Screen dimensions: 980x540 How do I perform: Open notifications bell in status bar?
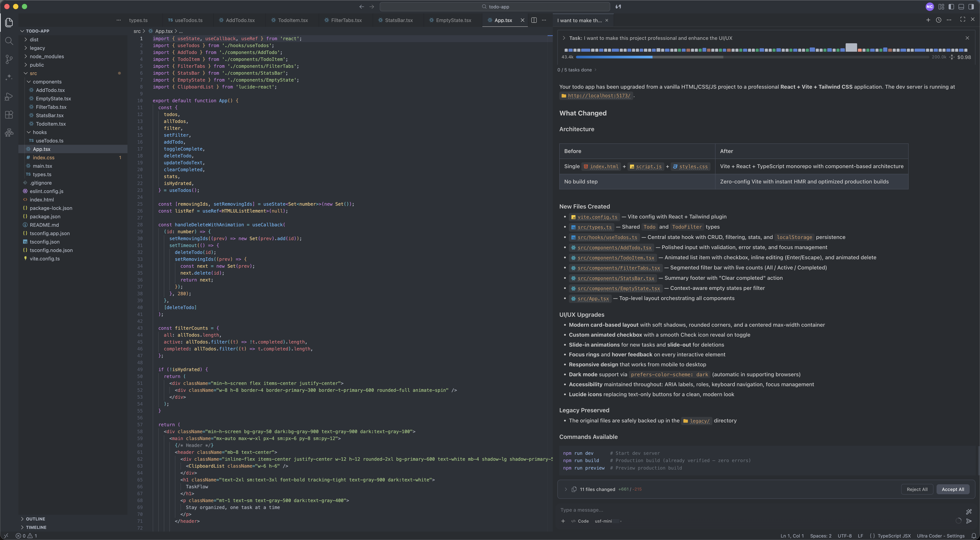pyautogui.click(x=973, y=536)
